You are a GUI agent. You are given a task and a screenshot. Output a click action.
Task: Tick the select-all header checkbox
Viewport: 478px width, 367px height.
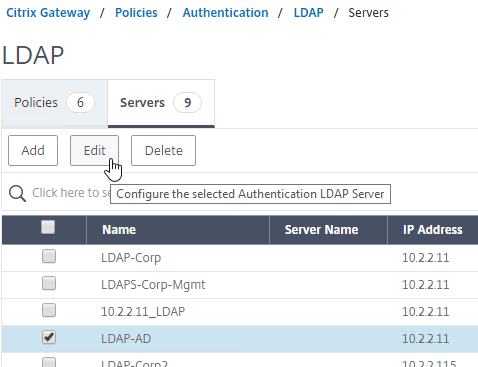coord(48,227)
